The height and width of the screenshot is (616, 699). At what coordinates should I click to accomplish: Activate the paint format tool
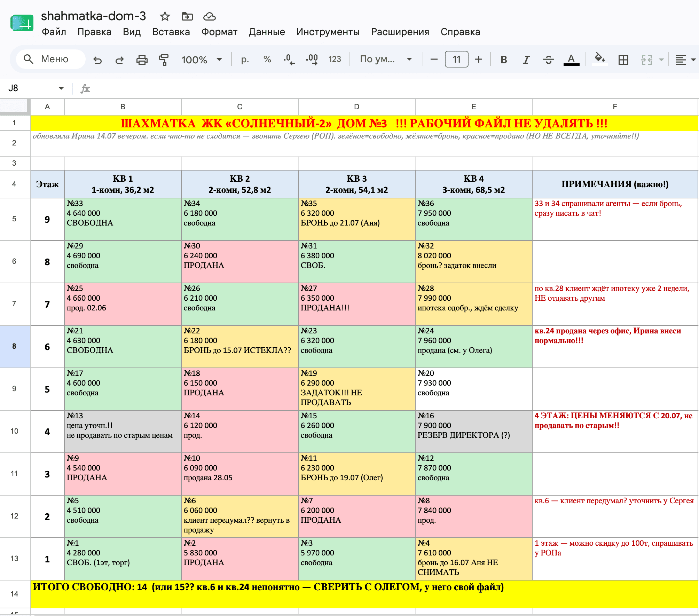point(164,60)
